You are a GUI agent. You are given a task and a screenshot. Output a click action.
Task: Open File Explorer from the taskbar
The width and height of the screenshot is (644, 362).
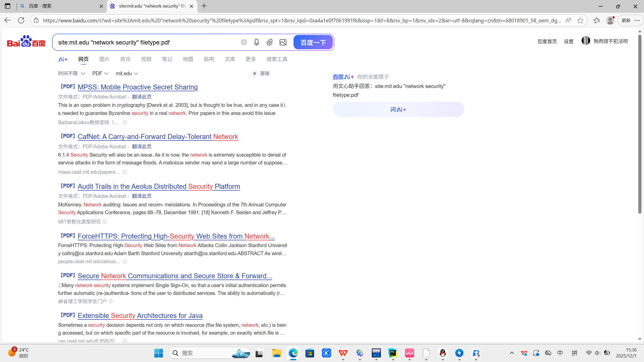click(276, 353)
